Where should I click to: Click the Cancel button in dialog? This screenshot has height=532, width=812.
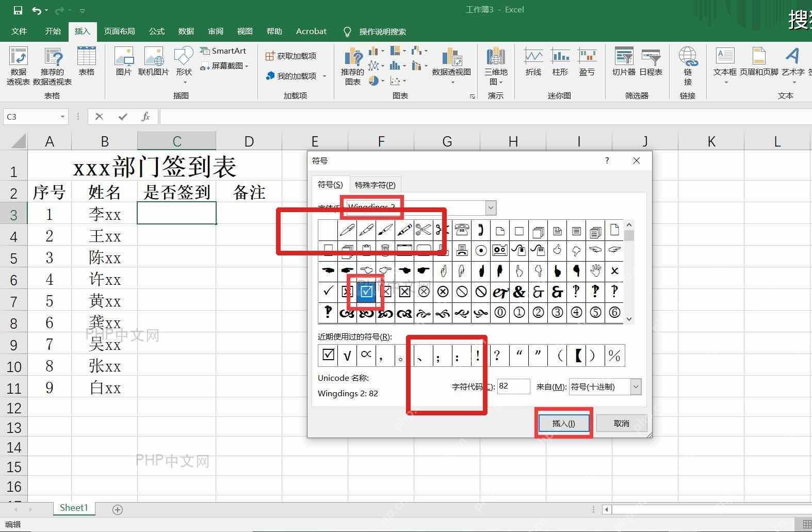click(x=622, y=423)
